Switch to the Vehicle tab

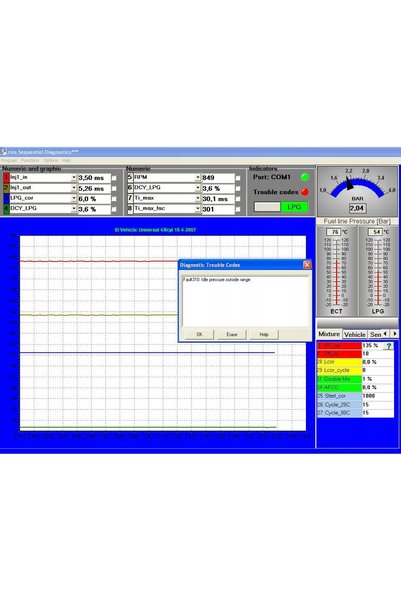355,335
